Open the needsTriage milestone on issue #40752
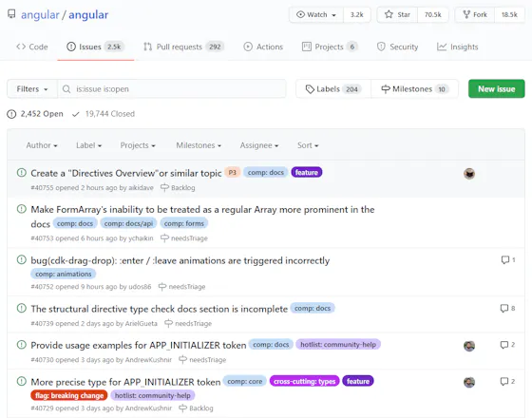532x418 pixels. click(181, 287)
